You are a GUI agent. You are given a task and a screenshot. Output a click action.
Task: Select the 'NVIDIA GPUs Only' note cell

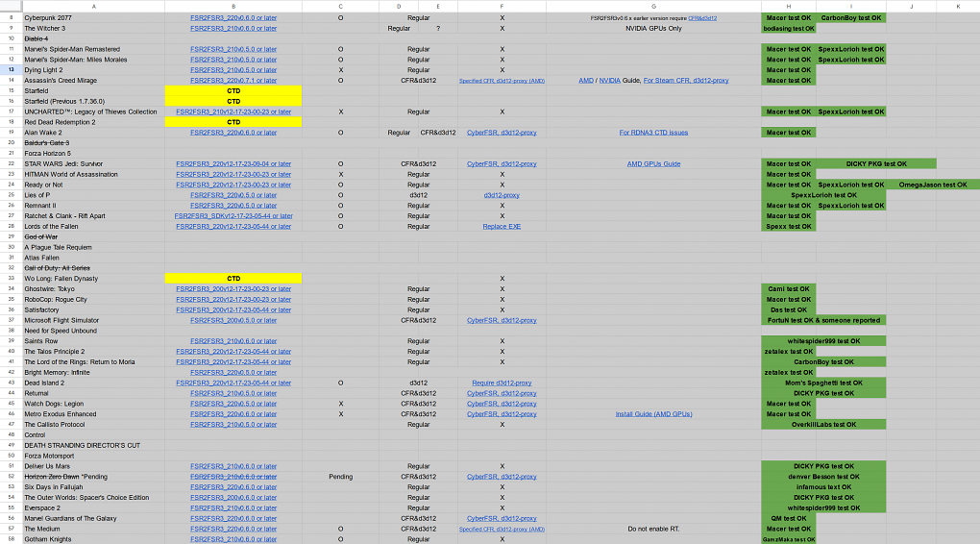pos(653,28)
